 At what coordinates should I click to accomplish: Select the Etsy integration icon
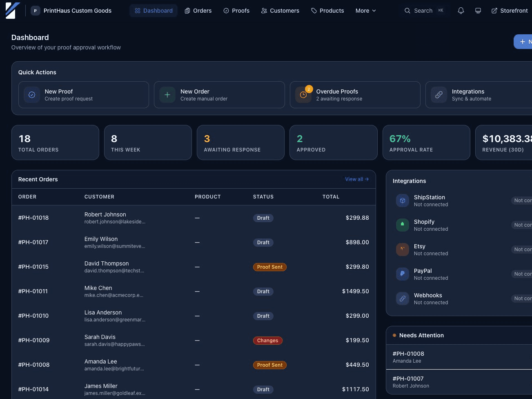click(403, 250)
